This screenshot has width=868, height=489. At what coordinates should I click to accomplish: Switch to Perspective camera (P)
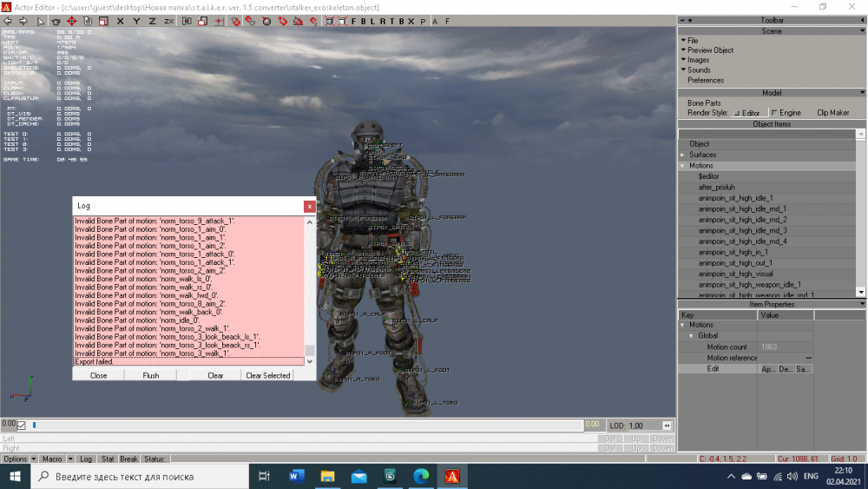tap(423, 21)
